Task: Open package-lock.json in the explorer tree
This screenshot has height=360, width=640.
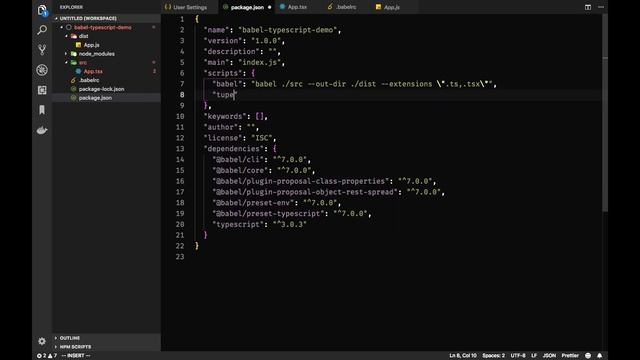Action: click(101, 89)
